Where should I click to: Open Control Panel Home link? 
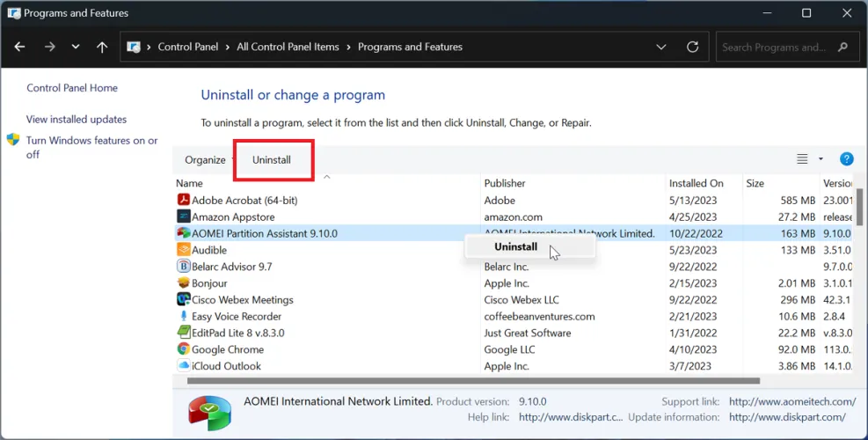(72, 88)
